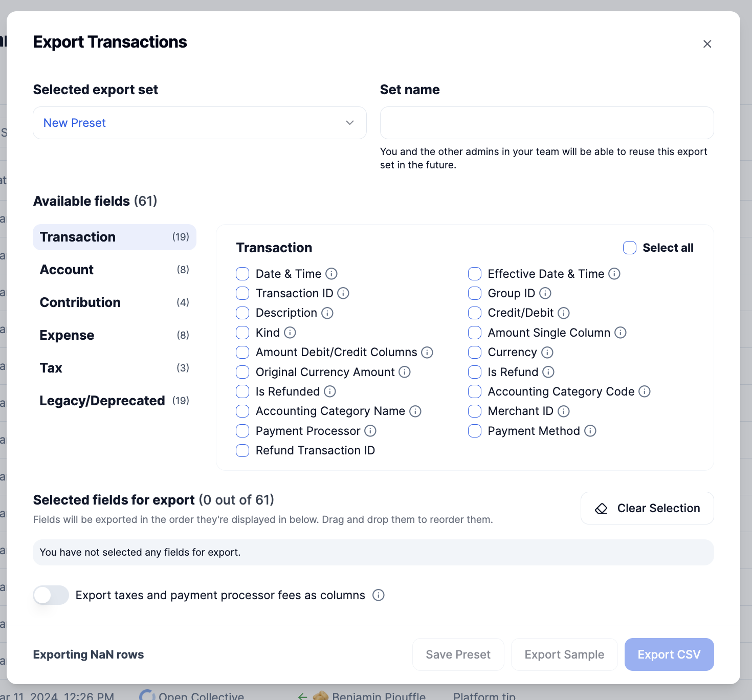Image resolution: width=752 pixels, height=700 pixels.
Task: Click info icon beside Accounting Category Code
Action: tap(645, 391)
